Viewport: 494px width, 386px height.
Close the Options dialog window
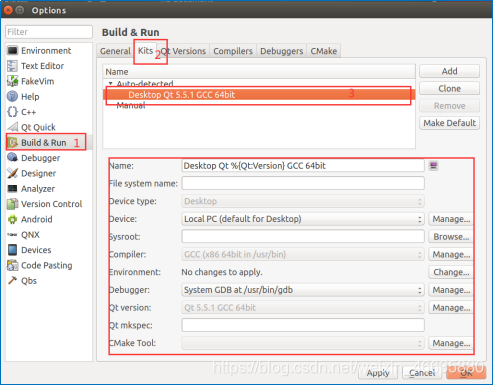(x=8, y=10)
